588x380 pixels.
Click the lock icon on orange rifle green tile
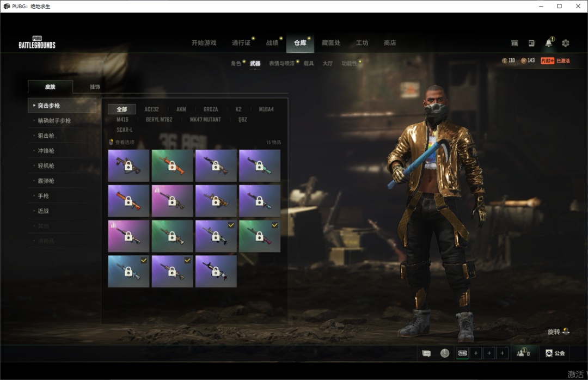172,166
